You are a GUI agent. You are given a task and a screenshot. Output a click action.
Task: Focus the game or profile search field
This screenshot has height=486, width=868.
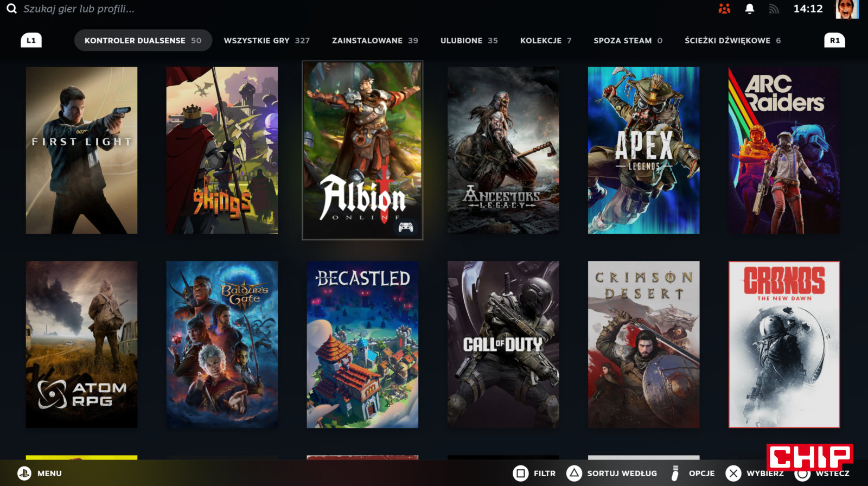click(79, 9)
